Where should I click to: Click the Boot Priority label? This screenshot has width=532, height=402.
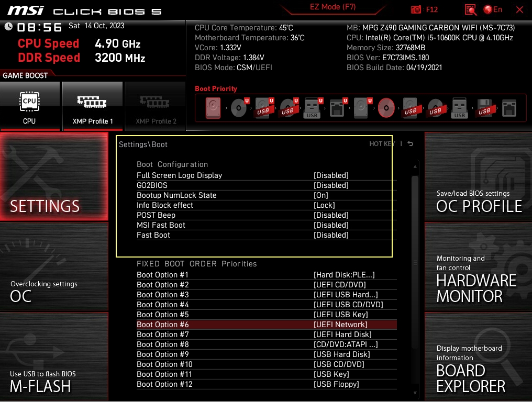pyautogui.click(x=216, y=88)
